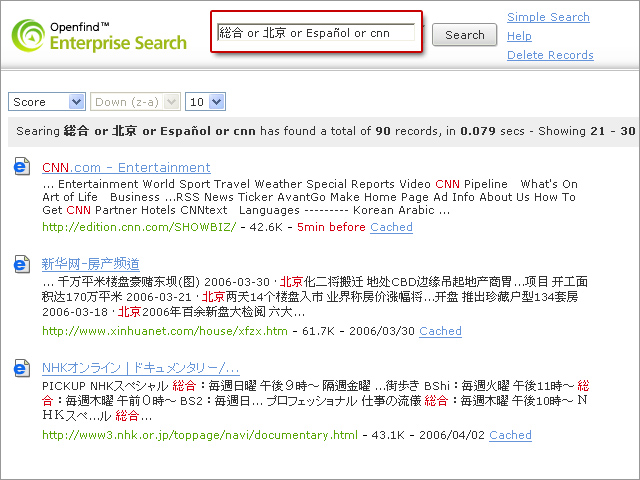Open the CNN.com - Entertainment result title
This screenshot has width=640, height=480.
(126, 167)
